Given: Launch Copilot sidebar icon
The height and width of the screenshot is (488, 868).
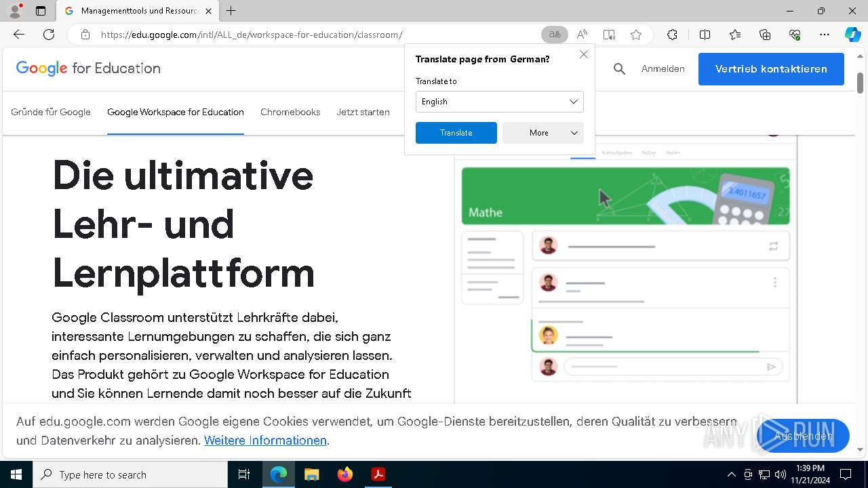Looking at the screenshot, I should click(x=852, y=35).
